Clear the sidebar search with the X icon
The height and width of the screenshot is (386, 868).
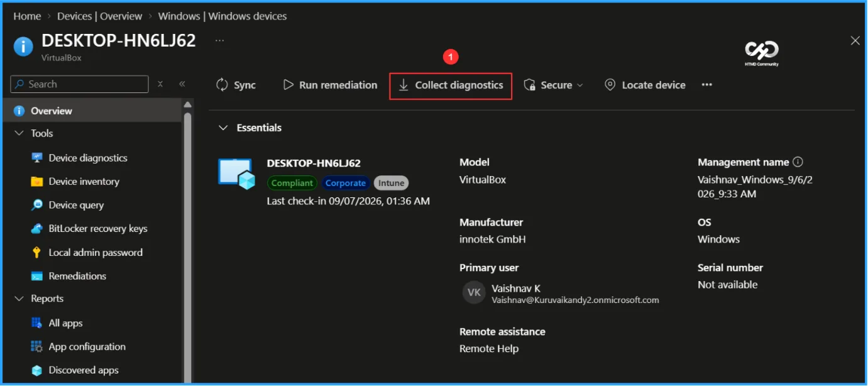[x=160, y=84]
